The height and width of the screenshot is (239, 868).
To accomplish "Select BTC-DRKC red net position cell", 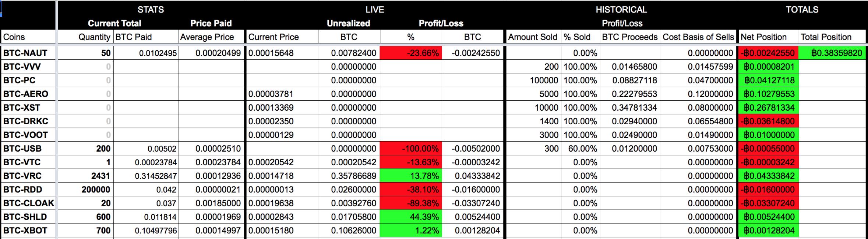I will tap(768, 121).
